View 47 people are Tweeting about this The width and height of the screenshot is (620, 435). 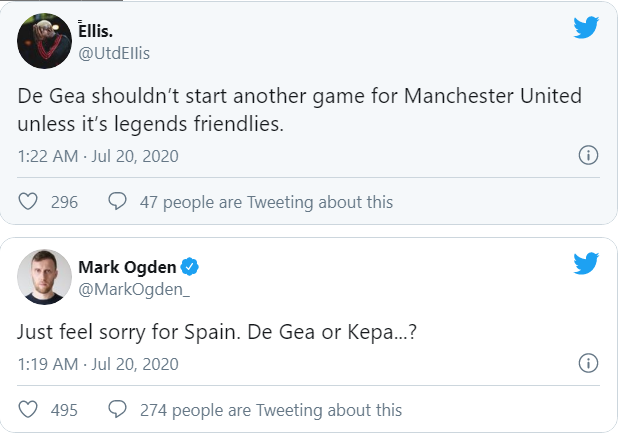click(x=266, y=202)
